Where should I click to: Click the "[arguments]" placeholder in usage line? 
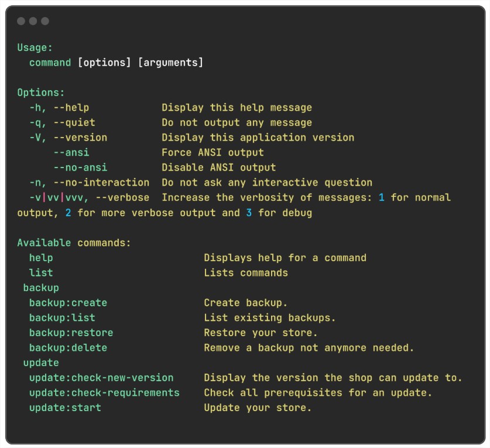pos(170,63)
